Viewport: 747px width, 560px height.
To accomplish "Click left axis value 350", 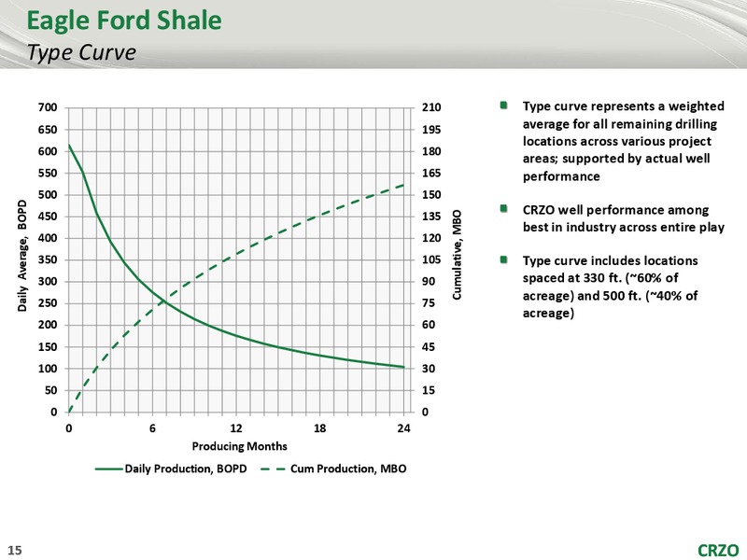I will pyautogui.click(x=48, y=260).
